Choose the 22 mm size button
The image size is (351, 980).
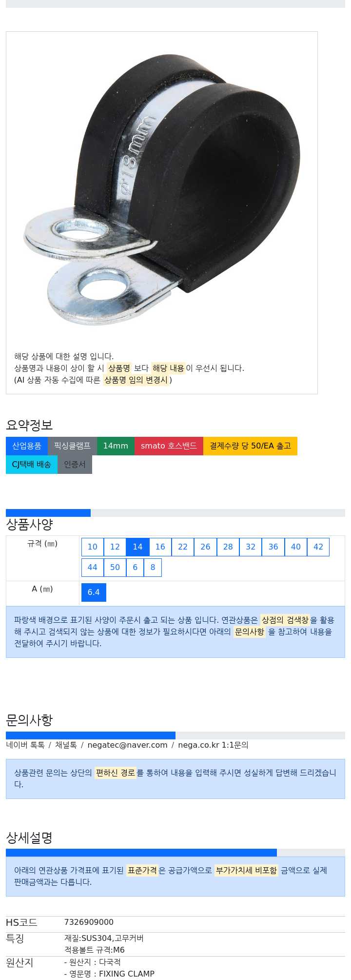(x=183, y=547)
